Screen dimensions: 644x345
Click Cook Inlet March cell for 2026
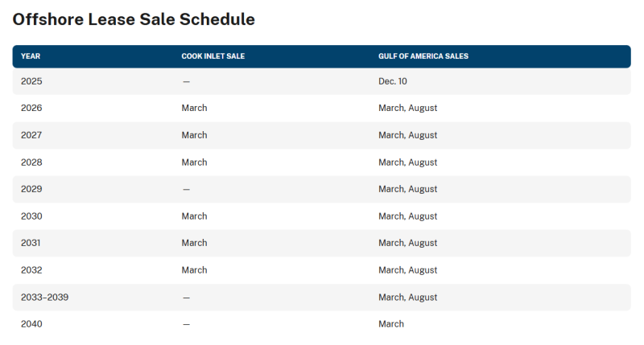tap(194, 108)
